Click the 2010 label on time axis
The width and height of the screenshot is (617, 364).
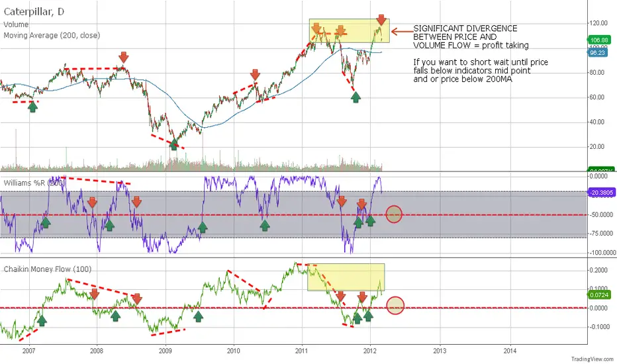point(234,351)
